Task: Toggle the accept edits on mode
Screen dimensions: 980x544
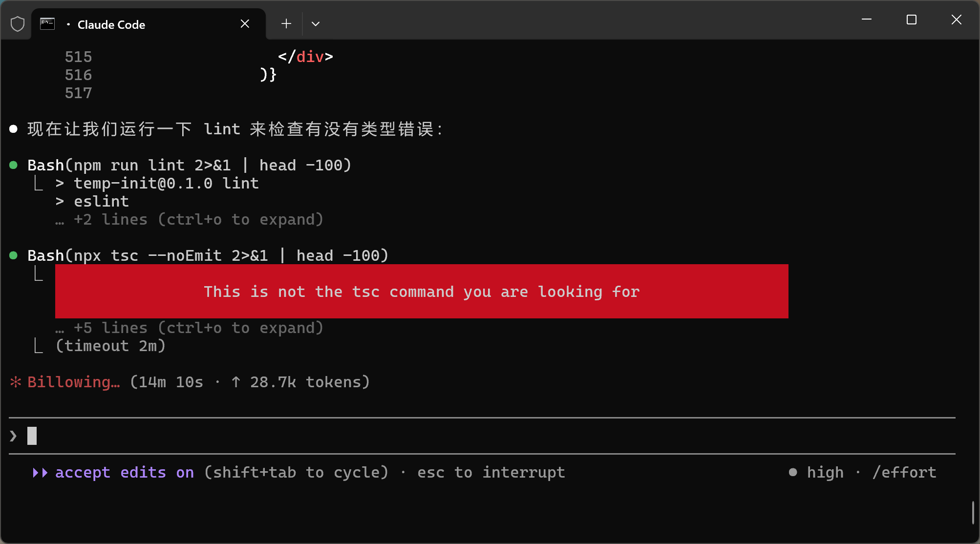Action: [x=124, y=473]
